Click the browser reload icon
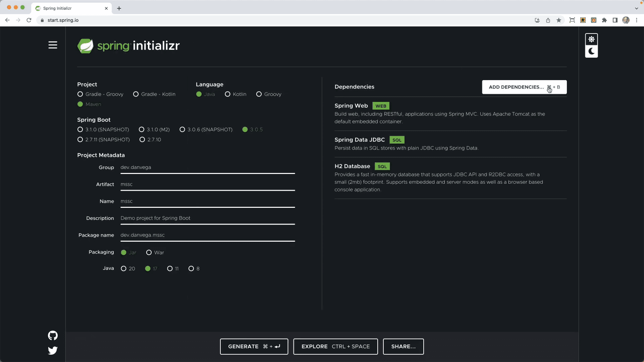 pyautogui.click(x=29, y=20)
